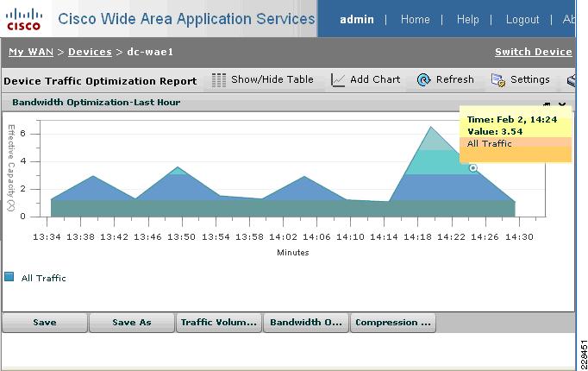
Task: Switch to the Bandwidth O... tab
Action: click(306, 323)
